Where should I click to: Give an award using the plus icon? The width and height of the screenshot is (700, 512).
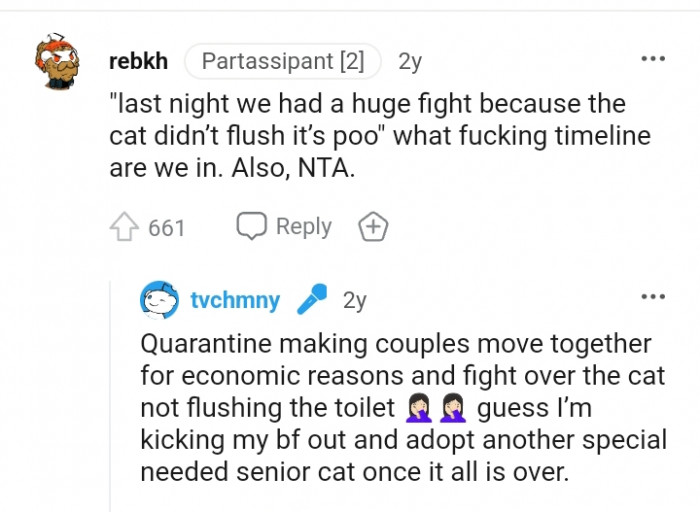coord(373,228)
